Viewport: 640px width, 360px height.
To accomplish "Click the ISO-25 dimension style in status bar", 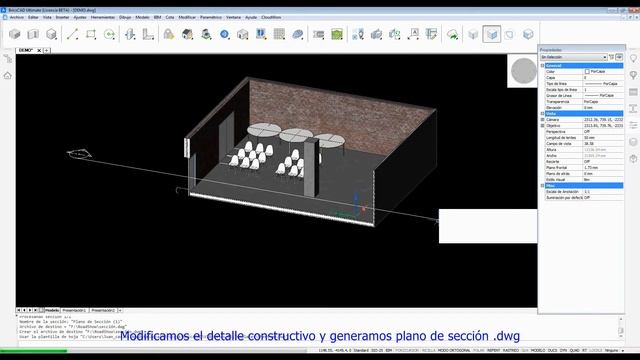I will (377, 350).
